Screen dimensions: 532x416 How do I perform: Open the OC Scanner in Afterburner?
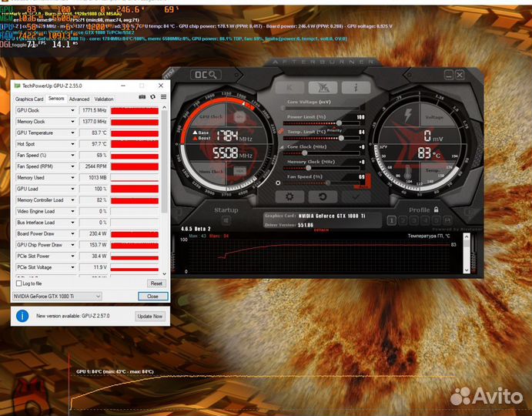(x=206, y=75)
